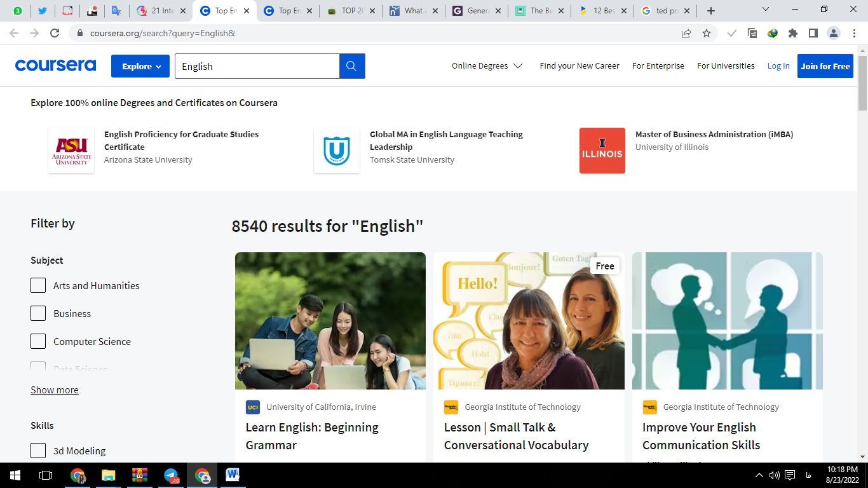Open the Coursera home logo
The width and height of the screenshot is (868, 488).
55,65
